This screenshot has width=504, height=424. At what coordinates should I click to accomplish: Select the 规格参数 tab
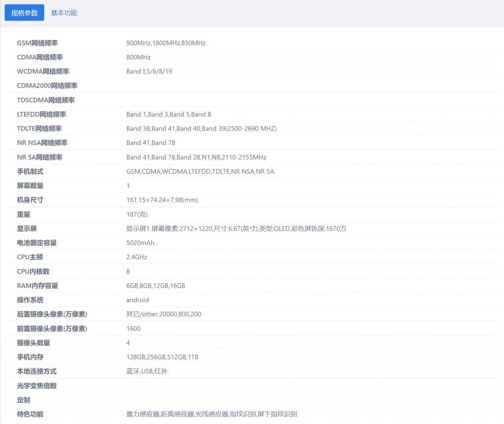point(24,12)
